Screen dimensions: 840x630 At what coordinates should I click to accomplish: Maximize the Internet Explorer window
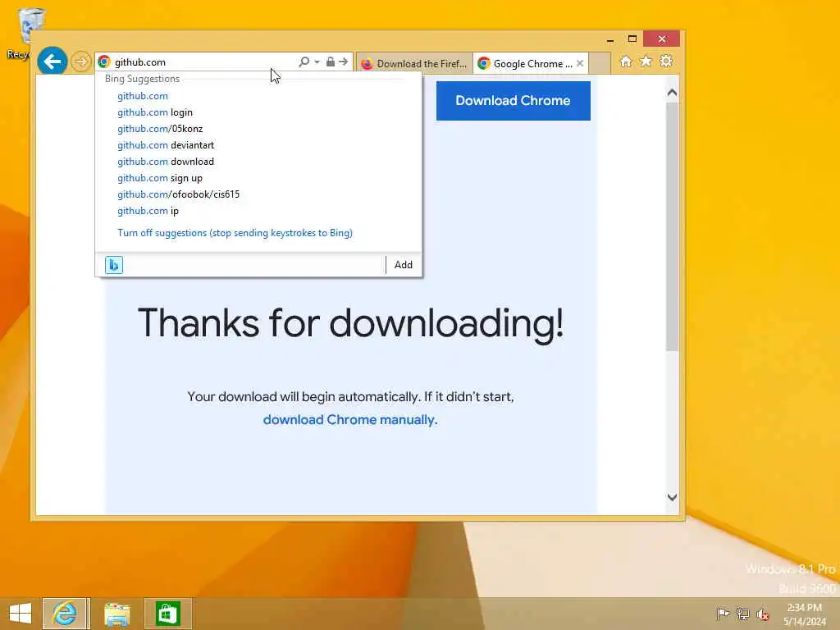(x=632, y=39)
